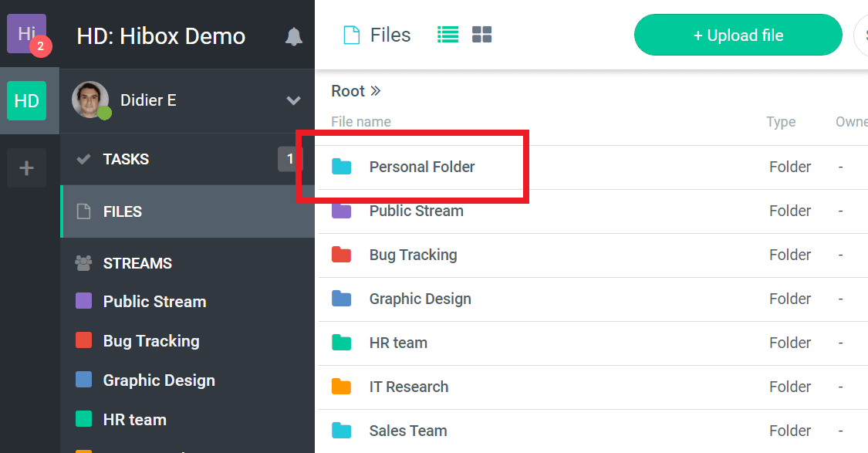This screenshot has width=868, height=453.
Task: Expand the Root breadcrumb chevrons
Action: (376, 91)
